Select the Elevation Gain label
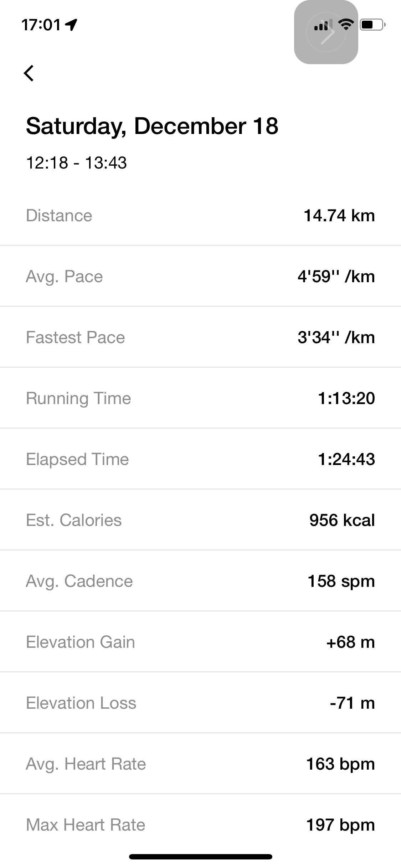The image size is (401, 868). pyautogui.click(x=81, y=642)
